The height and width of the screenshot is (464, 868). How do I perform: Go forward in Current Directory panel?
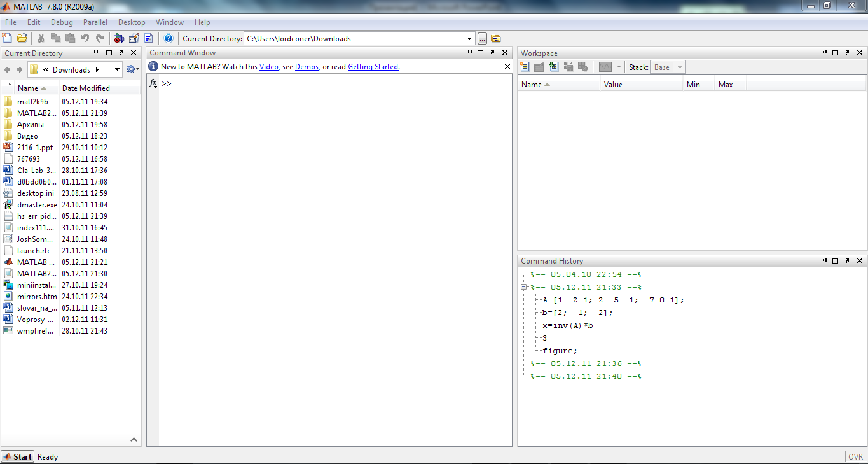[x=20, y=69]
